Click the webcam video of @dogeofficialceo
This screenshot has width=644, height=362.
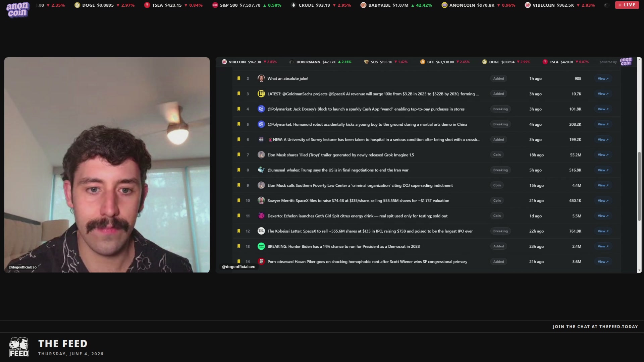[x=107, y=165]
